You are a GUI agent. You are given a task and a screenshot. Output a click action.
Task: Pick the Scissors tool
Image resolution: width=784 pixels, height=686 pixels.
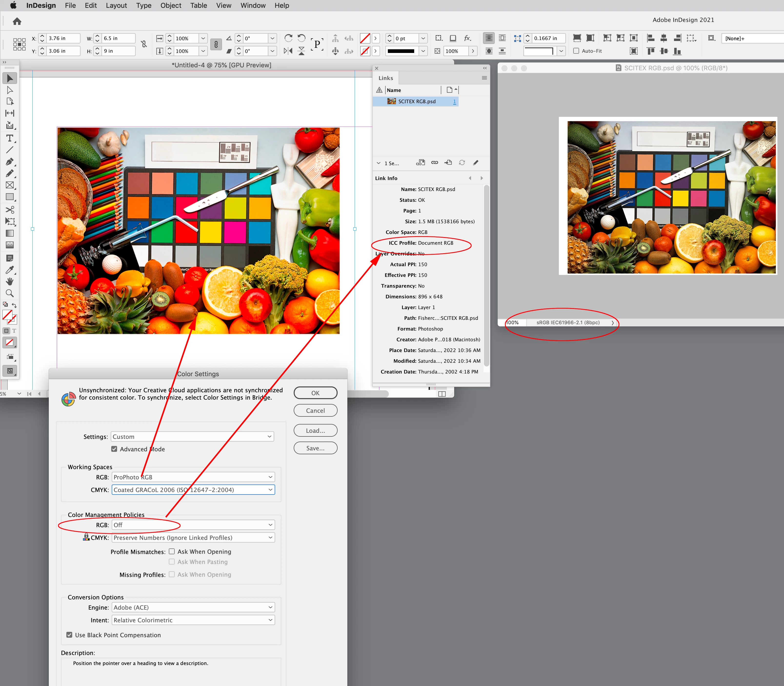pos(10,210)
